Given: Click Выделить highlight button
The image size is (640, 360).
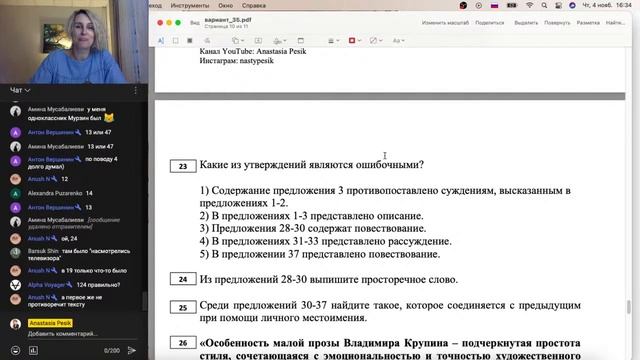Looking at the screenshot, I should [526, 23].
